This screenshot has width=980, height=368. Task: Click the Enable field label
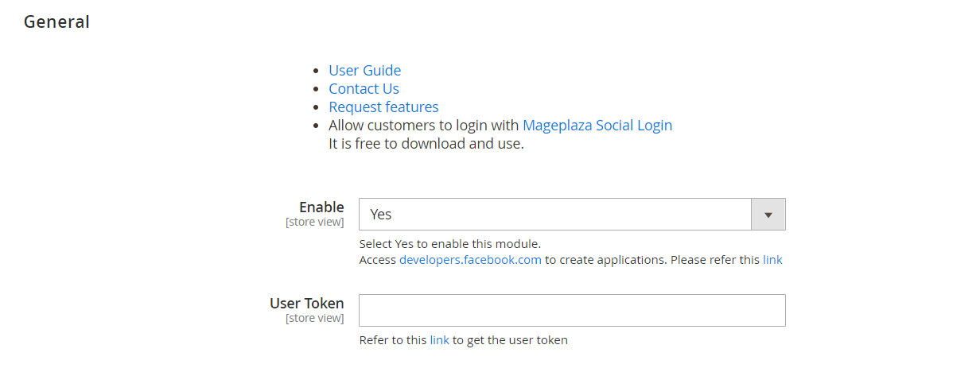tap(321, 207)
